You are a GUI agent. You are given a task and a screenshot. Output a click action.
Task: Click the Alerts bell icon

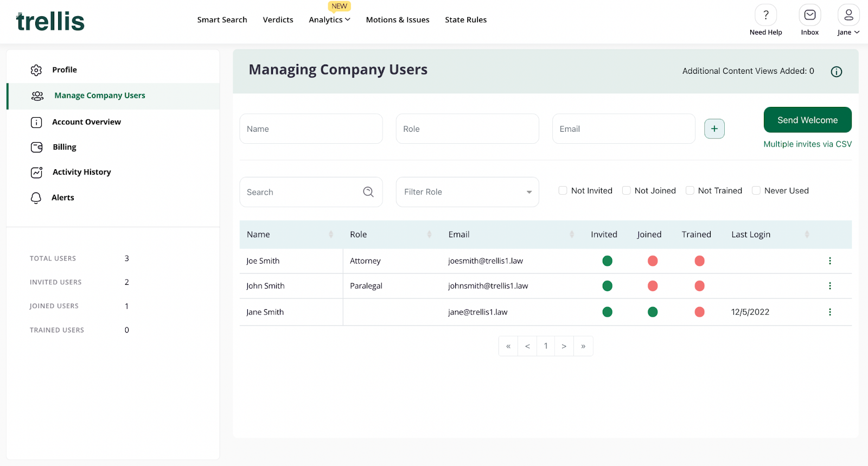pos(36,198)
